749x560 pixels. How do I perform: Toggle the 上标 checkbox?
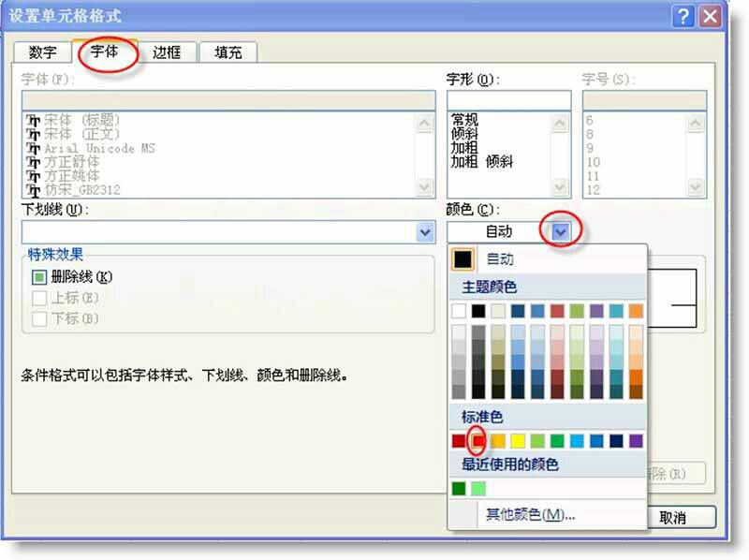pos(39,298)
